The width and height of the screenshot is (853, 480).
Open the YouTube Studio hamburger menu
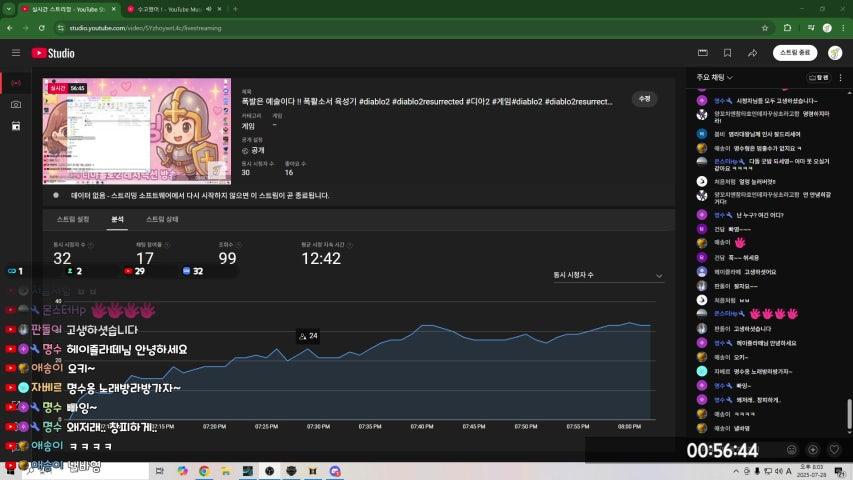pos(16,53)
